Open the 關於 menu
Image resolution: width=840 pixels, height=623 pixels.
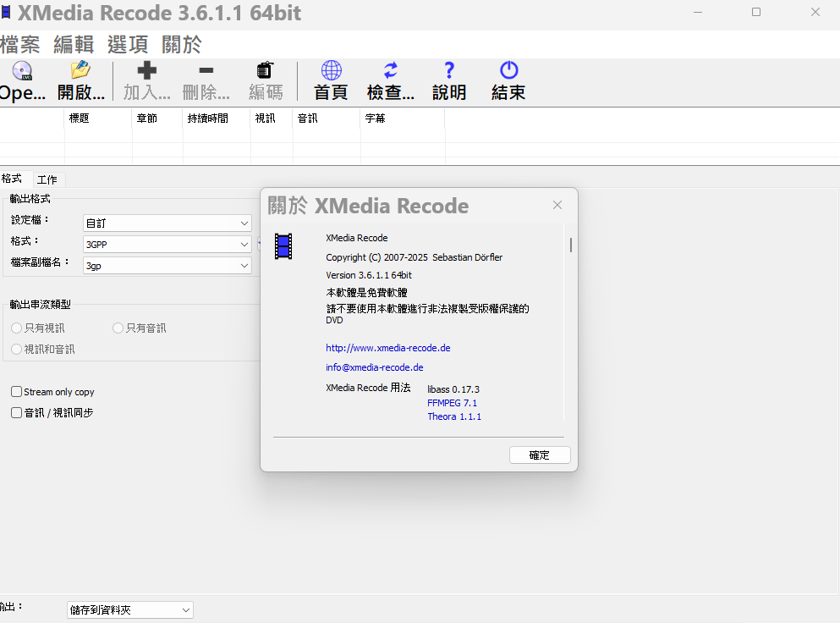click(x=182, y=45)
